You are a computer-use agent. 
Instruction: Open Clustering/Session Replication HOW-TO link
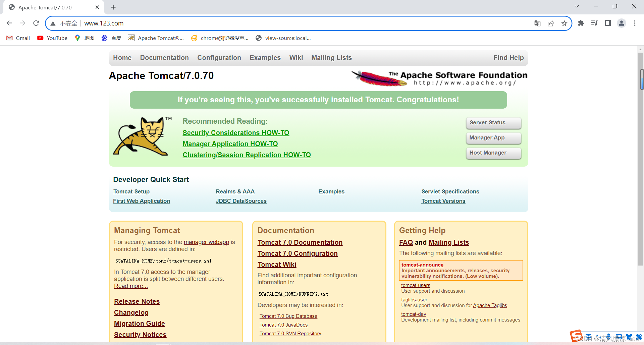click(247, 155)
